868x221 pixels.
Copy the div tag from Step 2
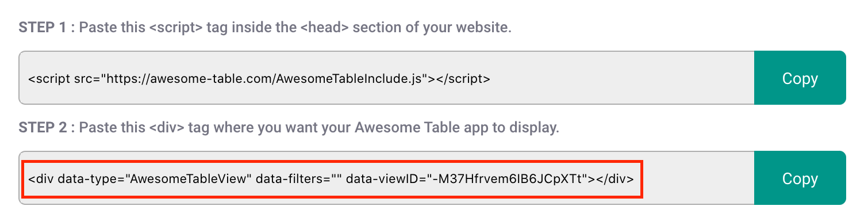(800, 178)
